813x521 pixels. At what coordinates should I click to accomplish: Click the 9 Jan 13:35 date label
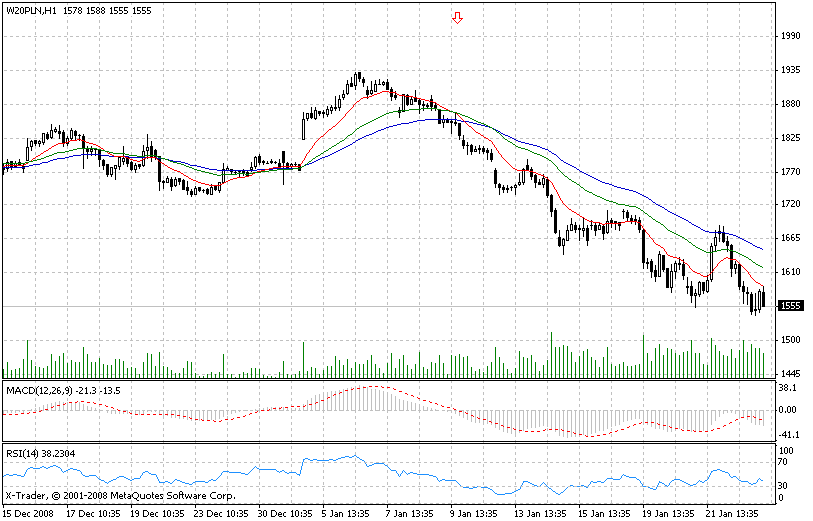click(x=474, y=514)
